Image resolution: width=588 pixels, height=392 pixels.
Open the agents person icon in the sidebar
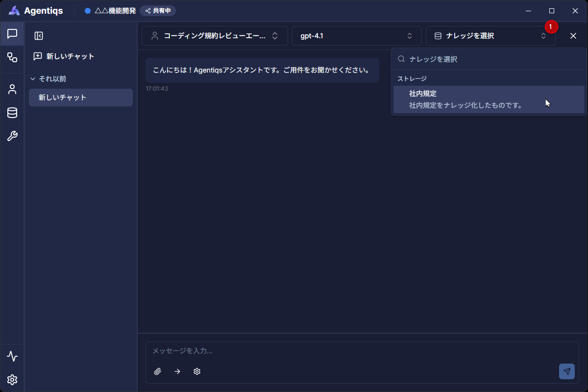(x=12, y=89)
